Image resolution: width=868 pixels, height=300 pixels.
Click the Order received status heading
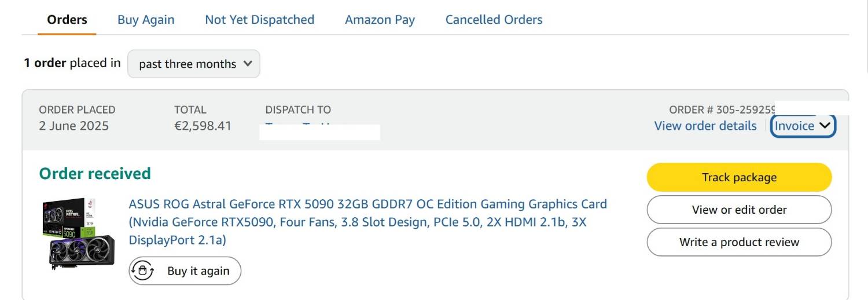pos(95,173)
